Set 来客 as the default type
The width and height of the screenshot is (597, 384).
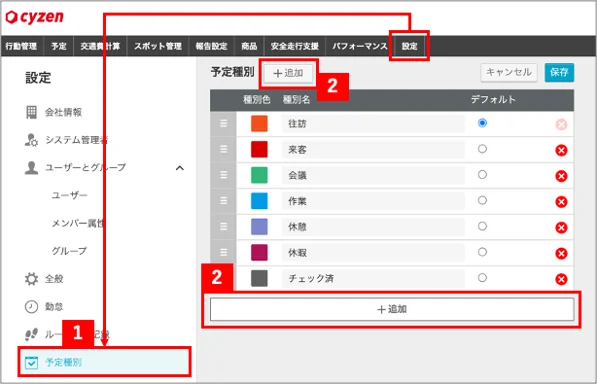click(482, 149)
